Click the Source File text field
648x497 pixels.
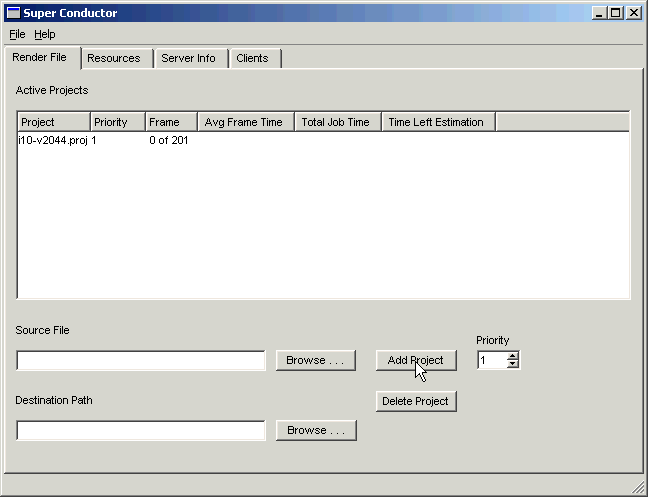click(141, 360)
